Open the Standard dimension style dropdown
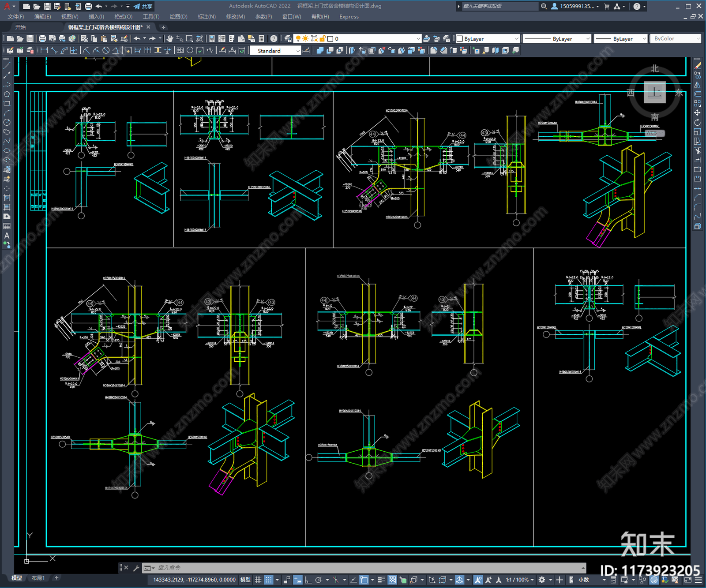Screen dimensions: 706x588 [x=275, y=51]
